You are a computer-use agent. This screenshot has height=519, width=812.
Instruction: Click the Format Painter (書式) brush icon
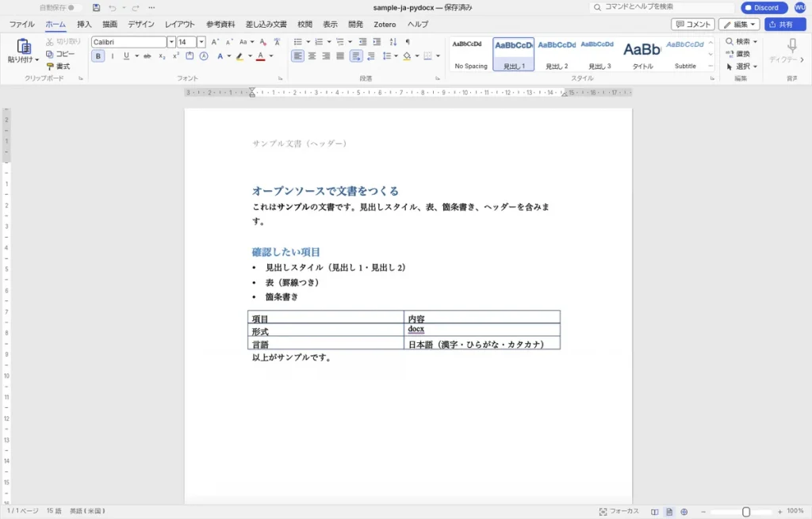(50, 67)
